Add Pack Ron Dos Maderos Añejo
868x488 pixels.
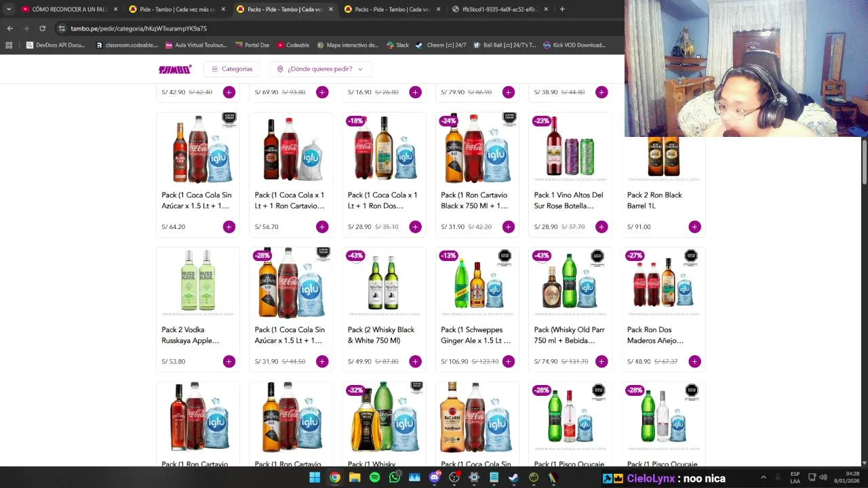pos(694,362)
